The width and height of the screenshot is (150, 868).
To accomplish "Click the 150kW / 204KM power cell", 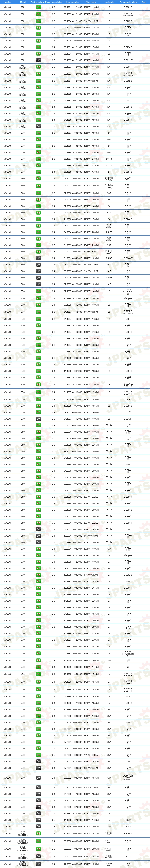I will click(x=91, y=503).
